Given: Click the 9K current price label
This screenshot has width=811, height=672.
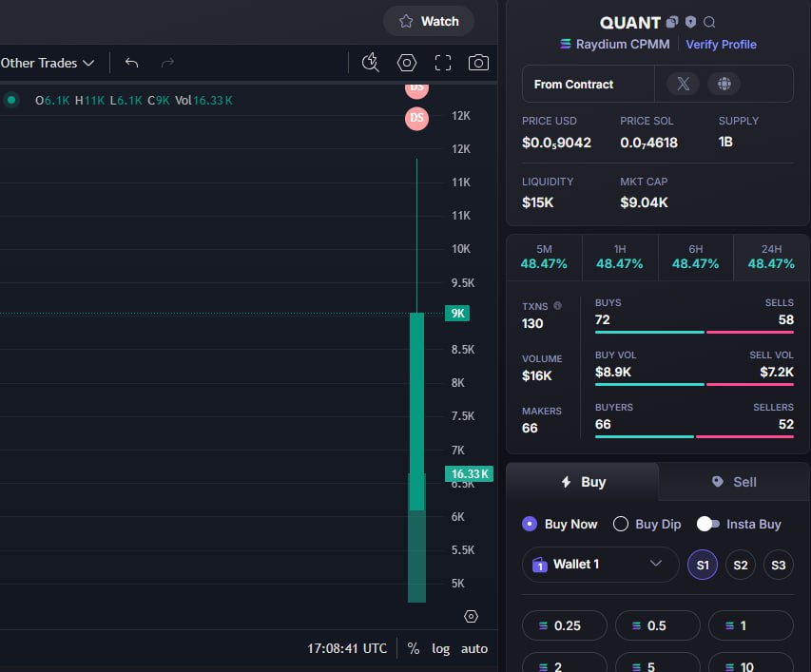Looking at the screenshot, I should click(x=457, y=314).
